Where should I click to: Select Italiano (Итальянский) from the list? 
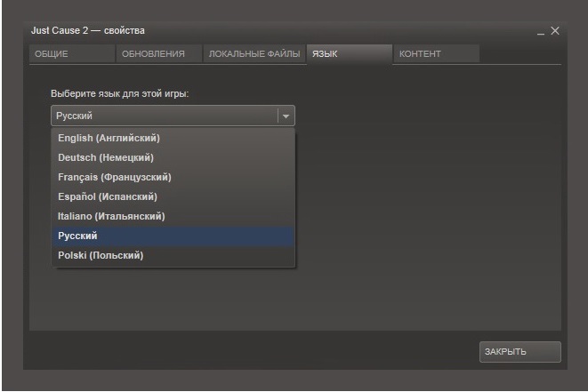tap(173, 216)
